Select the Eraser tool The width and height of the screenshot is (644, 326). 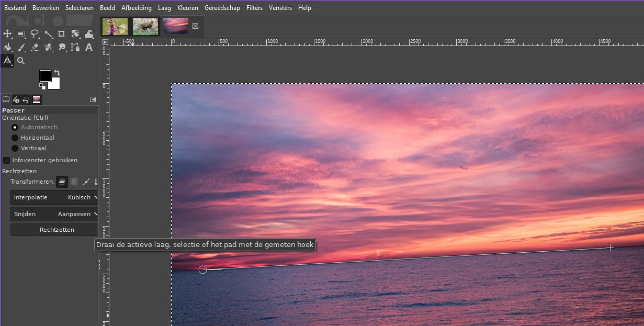coord(35,47)
